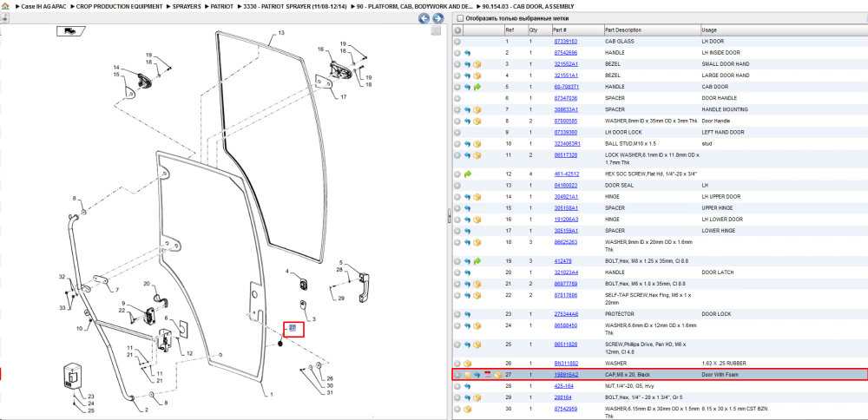This screenshot has width=868, height=420.
Task: Toggle selection circle for CAB GLASS row
Action: [x=457, y=42]
